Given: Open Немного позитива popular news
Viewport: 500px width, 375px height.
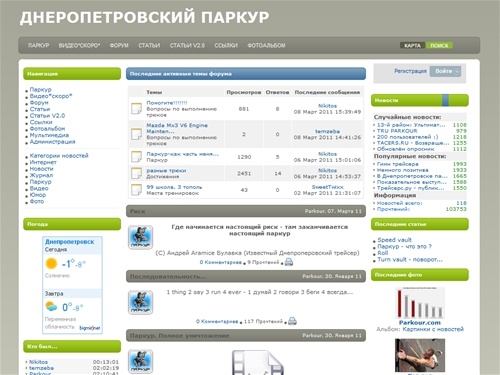Looking at the screenshot, I should pos(402,170).
